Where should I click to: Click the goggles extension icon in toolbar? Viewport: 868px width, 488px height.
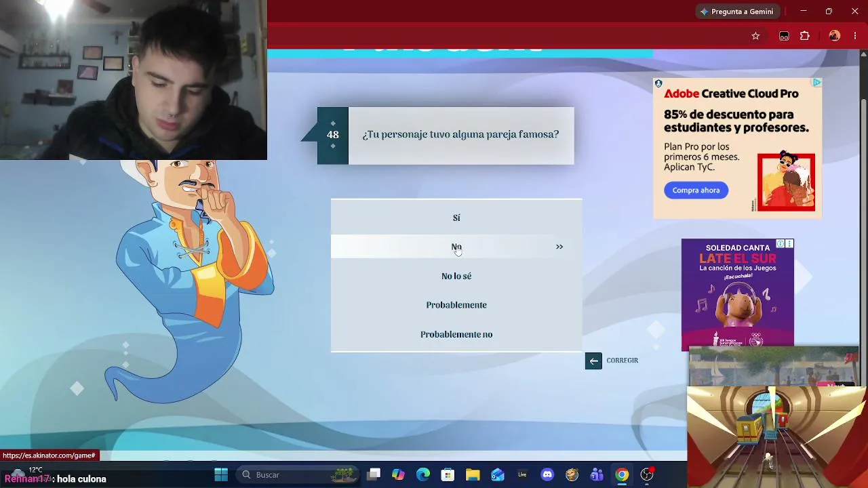click(x=784, y=36)
